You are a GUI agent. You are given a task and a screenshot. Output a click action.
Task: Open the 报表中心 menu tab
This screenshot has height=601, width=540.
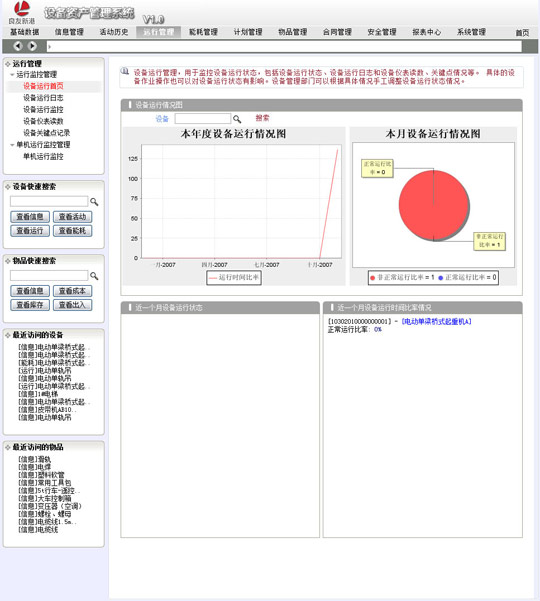pos(427,32)
